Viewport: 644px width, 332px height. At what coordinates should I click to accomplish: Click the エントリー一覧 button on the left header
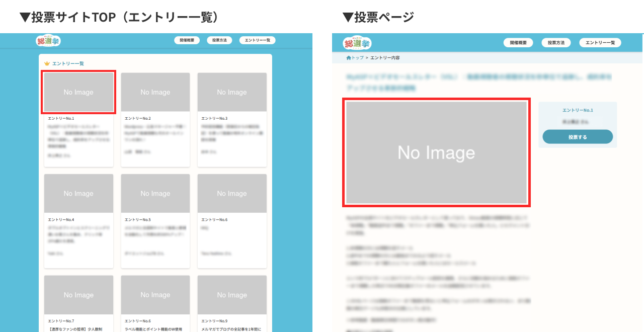257,40
